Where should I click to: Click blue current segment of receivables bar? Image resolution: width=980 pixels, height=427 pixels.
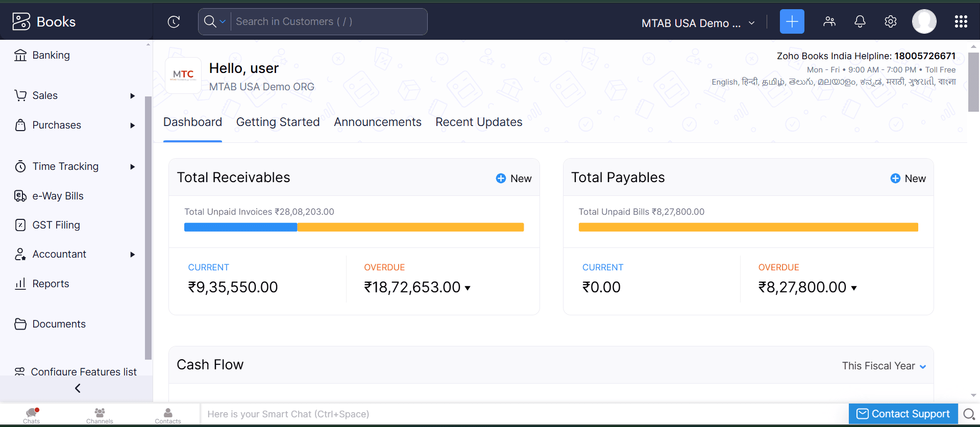[240, 227]
